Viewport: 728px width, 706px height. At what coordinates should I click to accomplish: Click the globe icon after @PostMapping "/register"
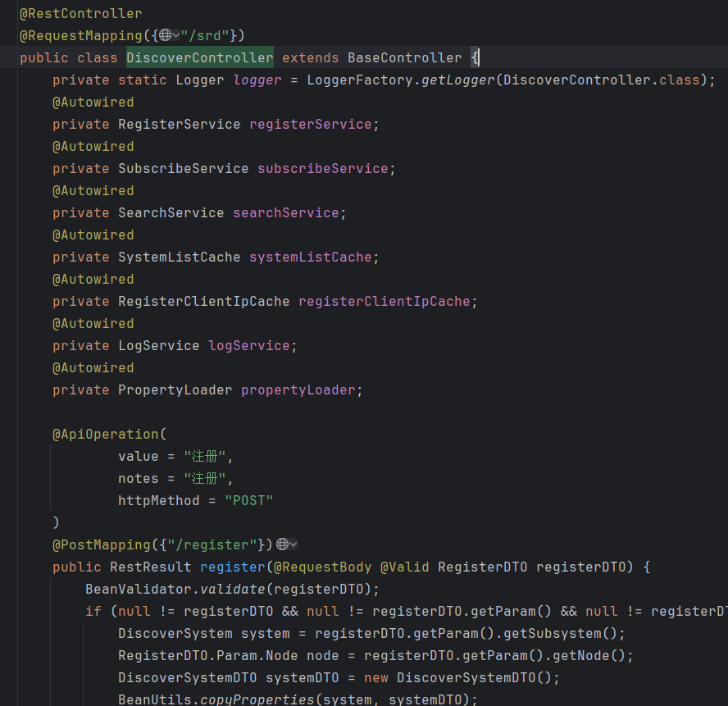[282, 544]
